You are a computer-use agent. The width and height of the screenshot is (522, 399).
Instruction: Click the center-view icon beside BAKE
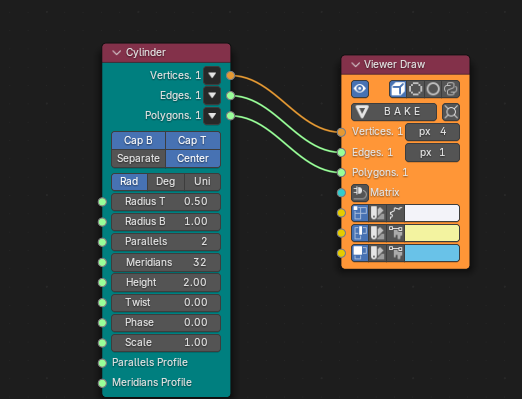click(x=451, y=112)
